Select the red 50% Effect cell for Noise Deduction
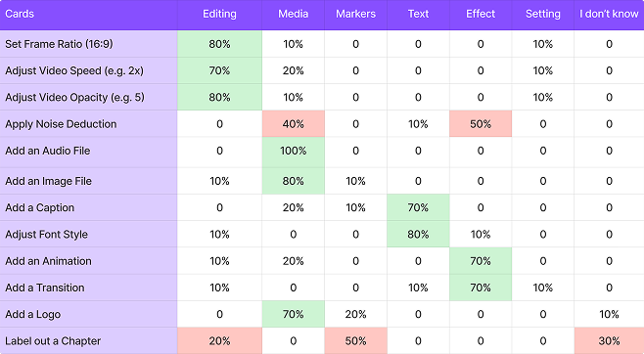Image resolution: width=644 pixels, height=354 pixels. click(x=481, y=124)
